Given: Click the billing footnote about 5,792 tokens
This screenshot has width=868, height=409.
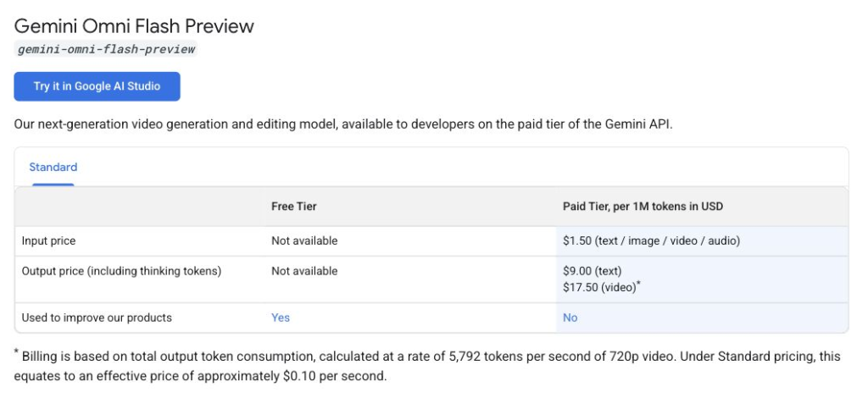Looking at the screenshot, I should coord(427,367).
